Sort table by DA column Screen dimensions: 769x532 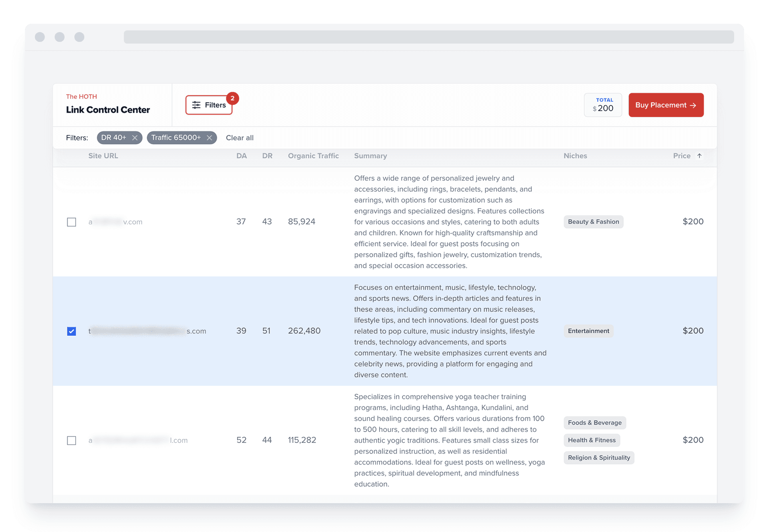coord(241,156)
